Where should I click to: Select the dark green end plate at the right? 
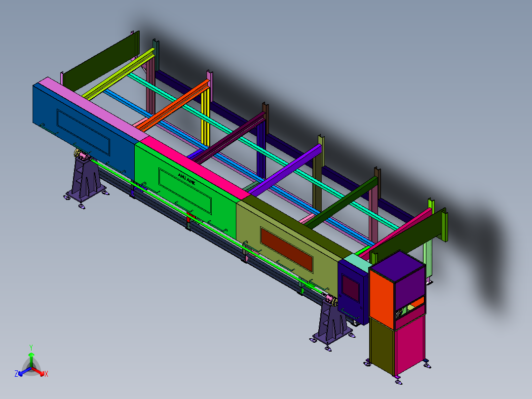point(409,234)
